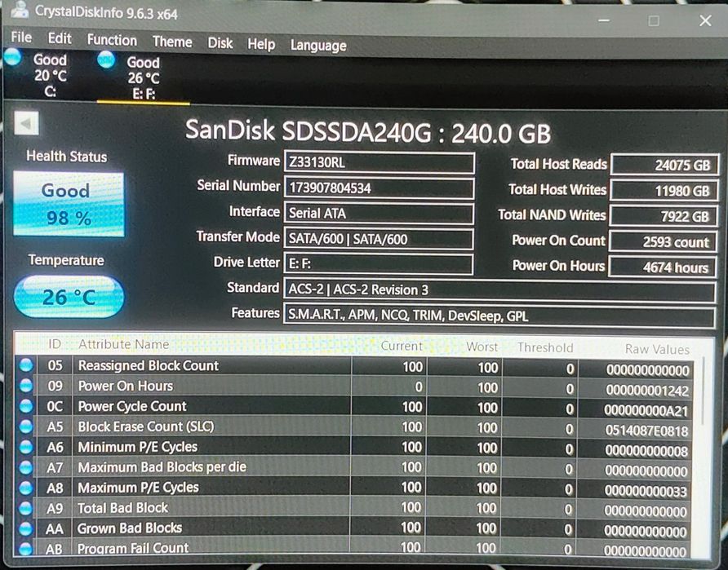Click the Serial Number field 173907804534
Viewport: 728px width, 570px height.
coord(379,188)
